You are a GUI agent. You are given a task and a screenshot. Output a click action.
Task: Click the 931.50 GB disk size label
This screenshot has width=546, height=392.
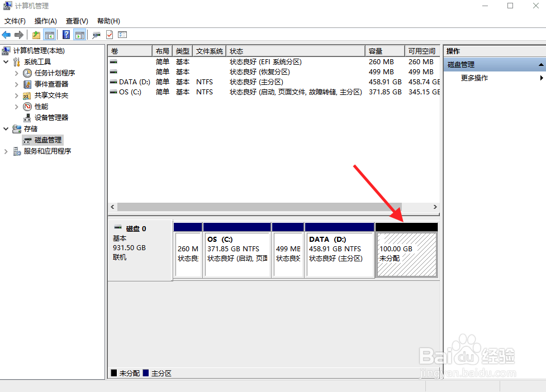click(129, 247)
